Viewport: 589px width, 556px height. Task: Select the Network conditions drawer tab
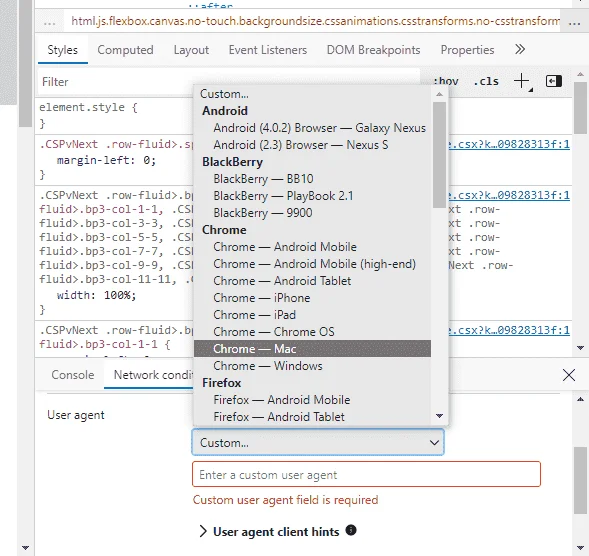pos(149,375)
